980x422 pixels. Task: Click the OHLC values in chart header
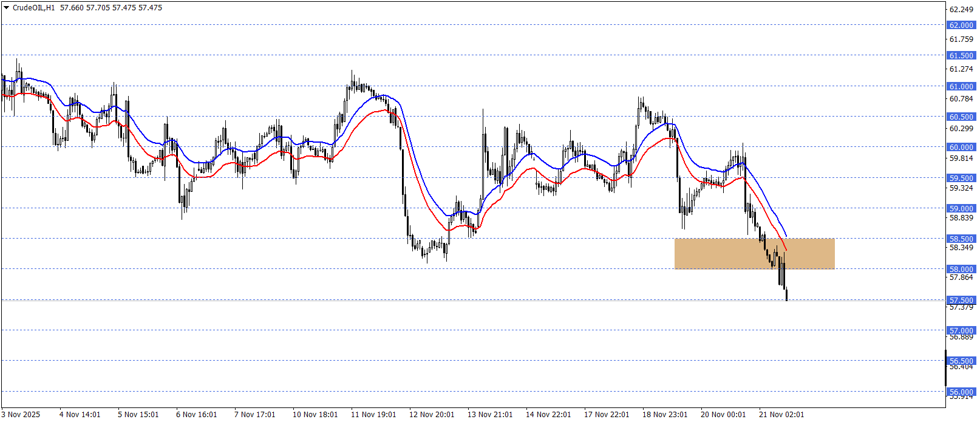coord(111,8)
